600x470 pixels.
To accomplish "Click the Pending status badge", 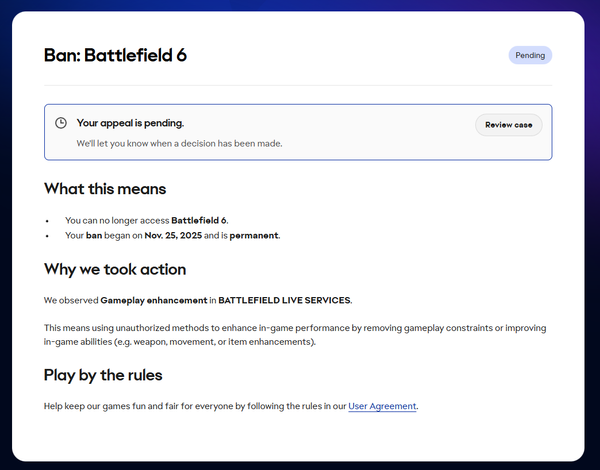I will click(x=530, y=55).
